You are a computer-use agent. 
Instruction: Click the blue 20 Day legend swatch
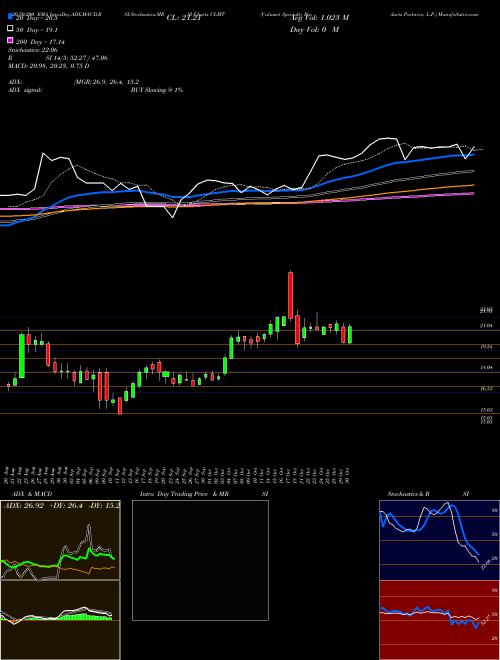coord(10,18)
